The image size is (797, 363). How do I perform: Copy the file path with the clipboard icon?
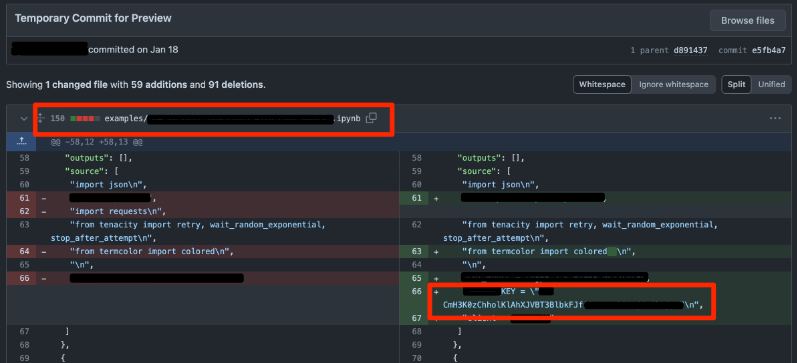coord(372,118)
